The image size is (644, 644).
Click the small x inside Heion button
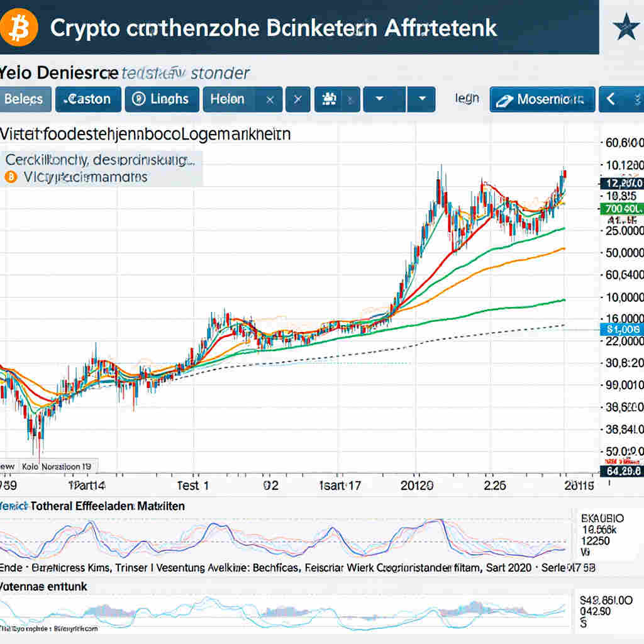[x=270, y=99]
